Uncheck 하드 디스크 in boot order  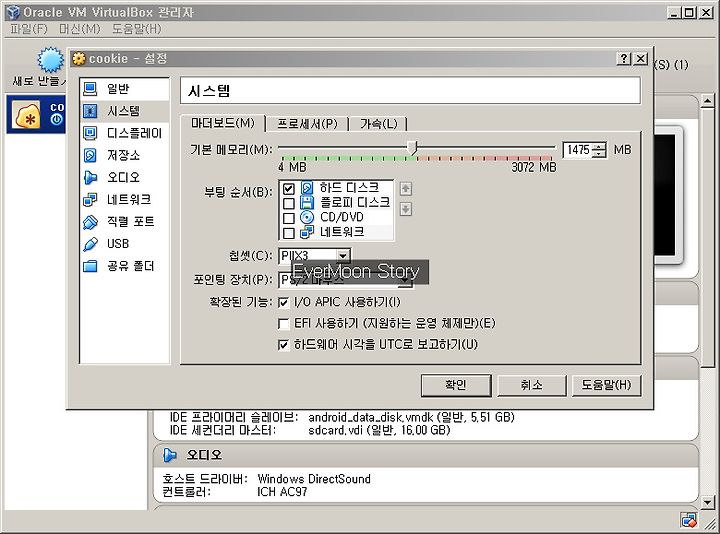click(288, 189)
